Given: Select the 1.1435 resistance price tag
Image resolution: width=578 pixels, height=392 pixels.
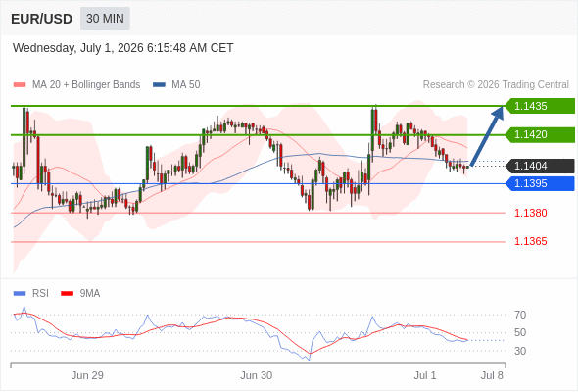Looking at the screenshot, I should tap(540, 106).
